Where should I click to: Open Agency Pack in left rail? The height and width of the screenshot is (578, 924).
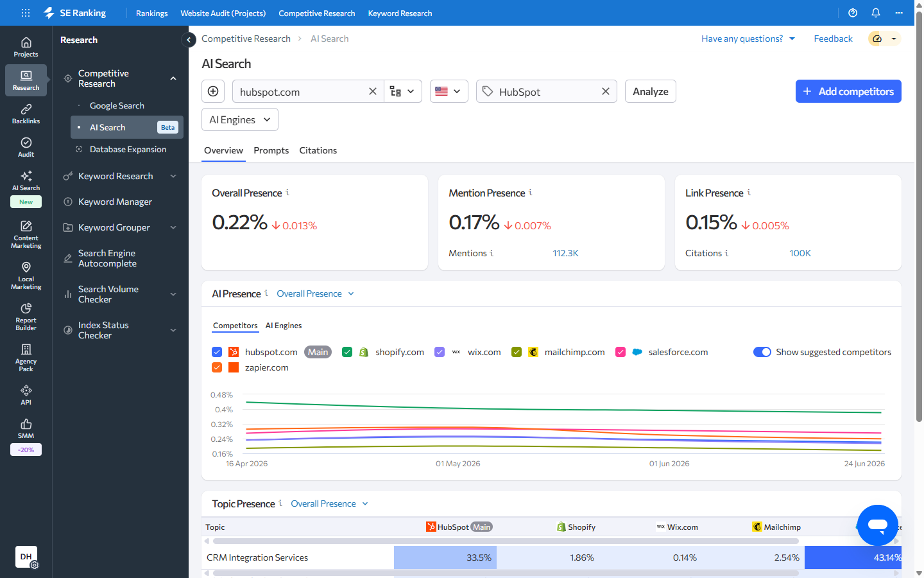coord(26,357)
